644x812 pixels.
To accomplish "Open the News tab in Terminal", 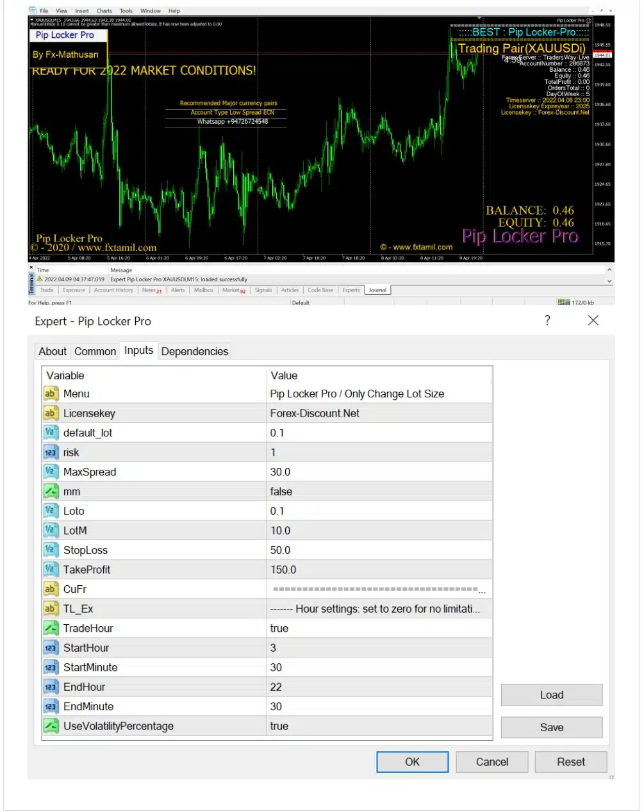I will point(152,290).
